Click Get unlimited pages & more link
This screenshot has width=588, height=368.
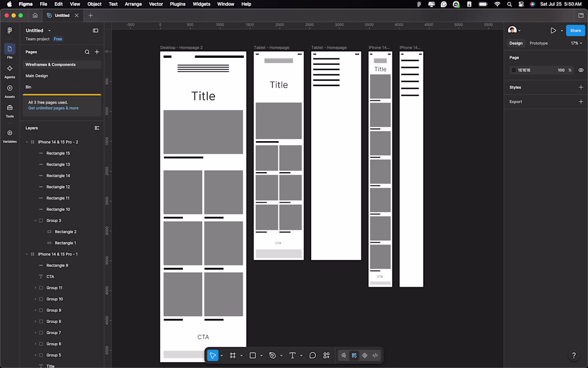(53, 108)
